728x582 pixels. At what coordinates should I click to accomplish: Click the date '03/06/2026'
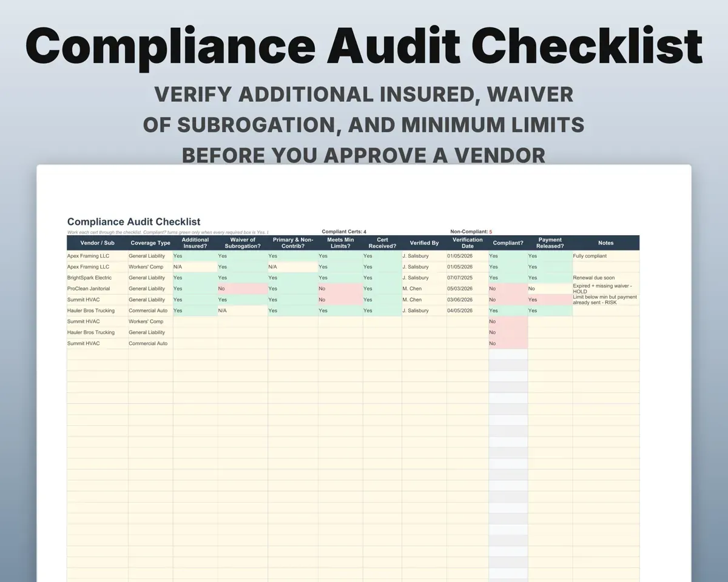pyautogui.click(x=468, y=299)
